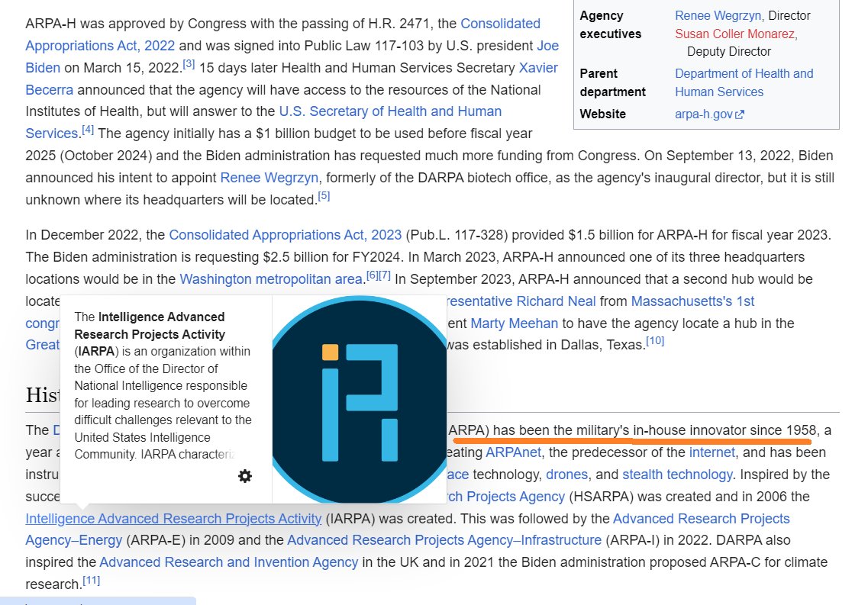Screen dimensions: 868x605
Task: Open reference [11] after climate research
Action: coord(92,581)
